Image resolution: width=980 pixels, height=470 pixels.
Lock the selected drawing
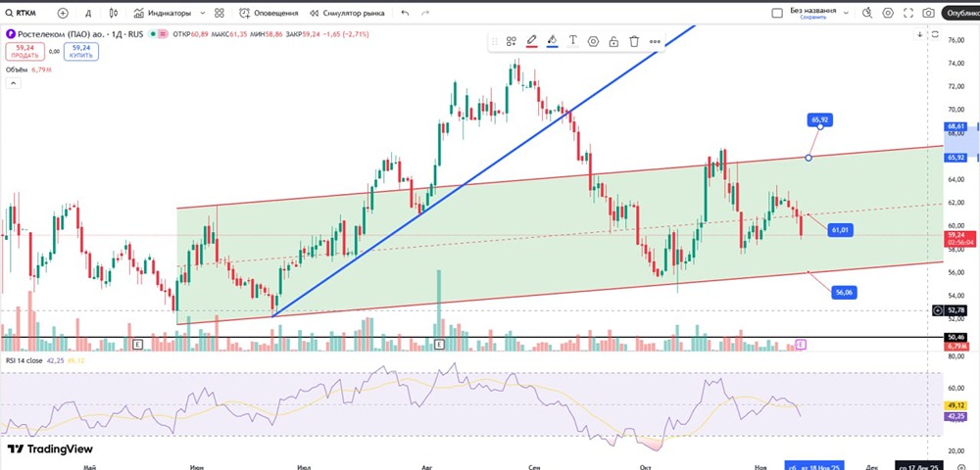coord(613,41)
